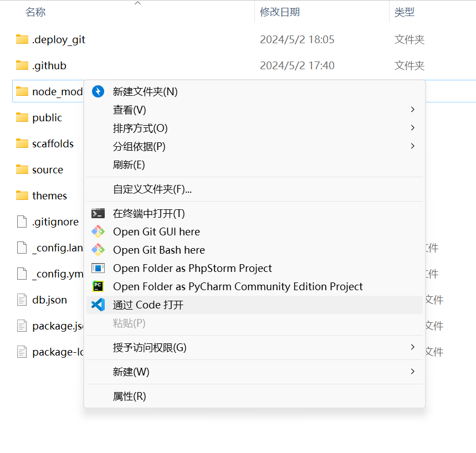Click the blue new folder icon

98,91
